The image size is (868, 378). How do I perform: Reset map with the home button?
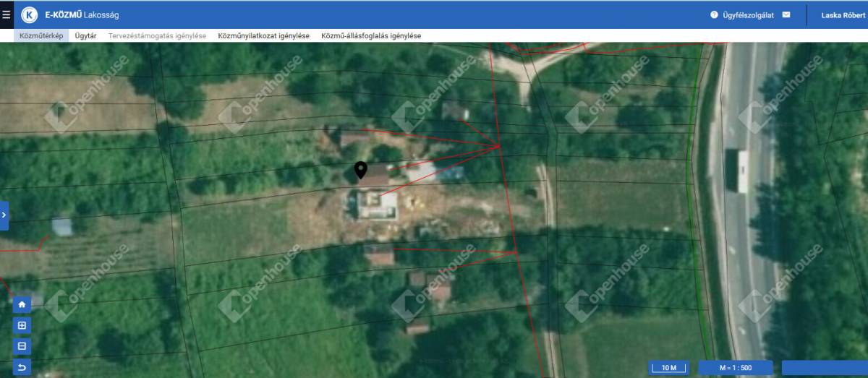pyautogui.click(x=22, y=304)
